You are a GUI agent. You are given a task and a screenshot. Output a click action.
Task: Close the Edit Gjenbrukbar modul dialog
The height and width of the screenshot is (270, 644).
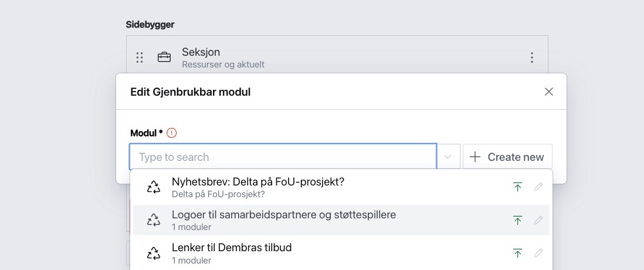[549, 92]
